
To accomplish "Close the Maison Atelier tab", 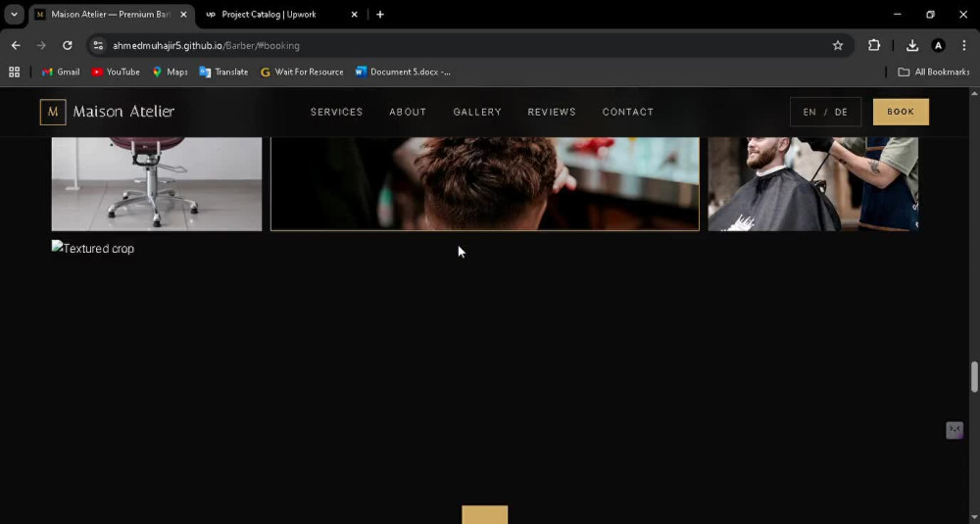I will tap(184, 15).
